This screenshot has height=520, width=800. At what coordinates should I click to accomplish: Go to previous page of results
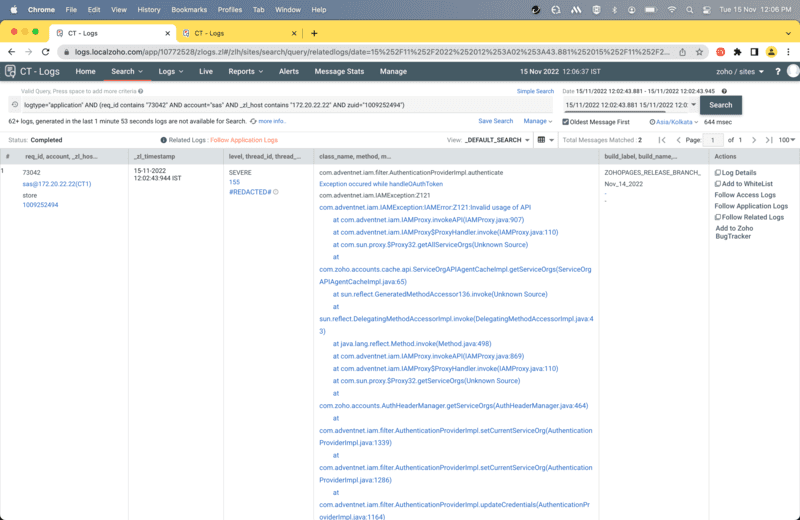click(x=678, y=140)
